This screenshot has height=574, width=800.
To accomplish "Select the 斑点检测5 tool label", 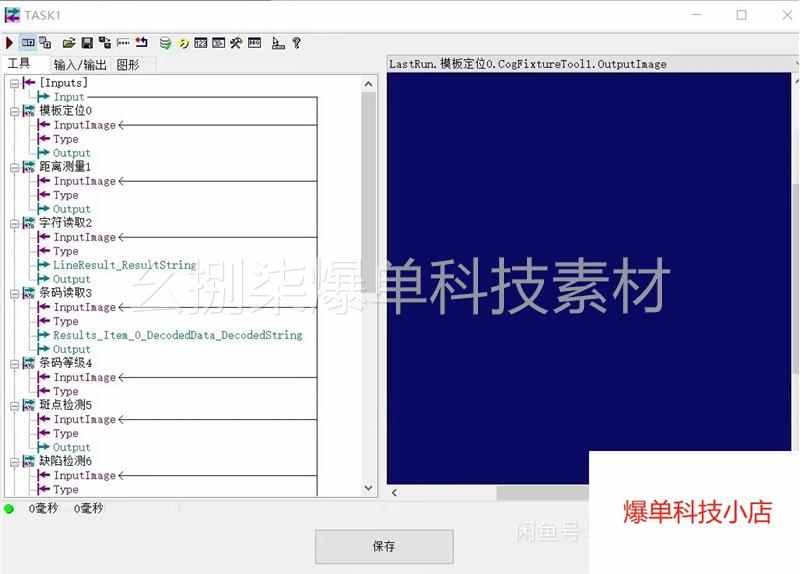I will 66,405.
